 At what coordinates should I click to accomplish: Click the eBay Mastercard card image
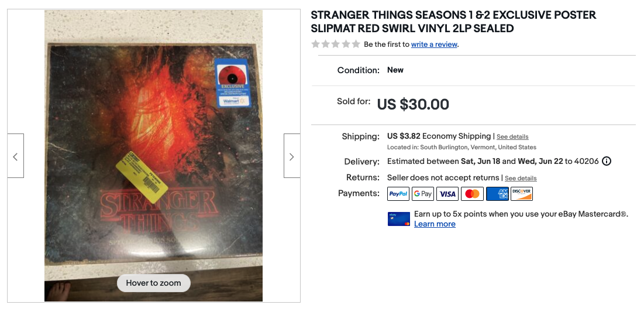coord(398,219)
